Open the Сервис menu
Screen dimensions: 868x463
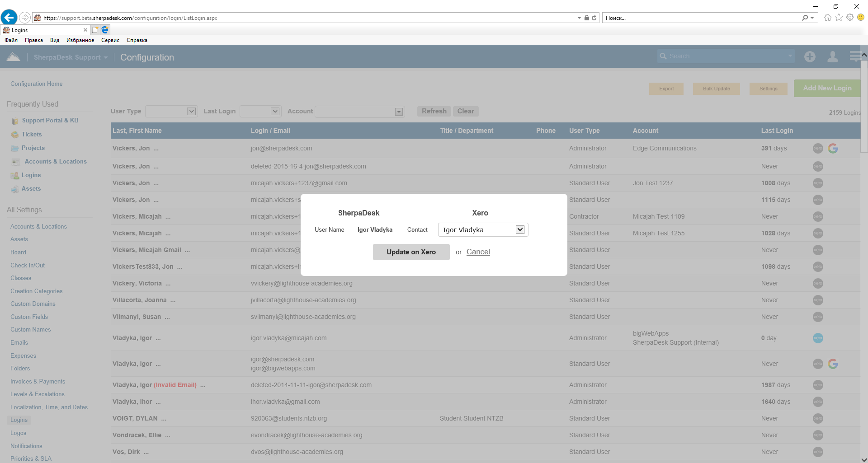[x=110, y=40]
